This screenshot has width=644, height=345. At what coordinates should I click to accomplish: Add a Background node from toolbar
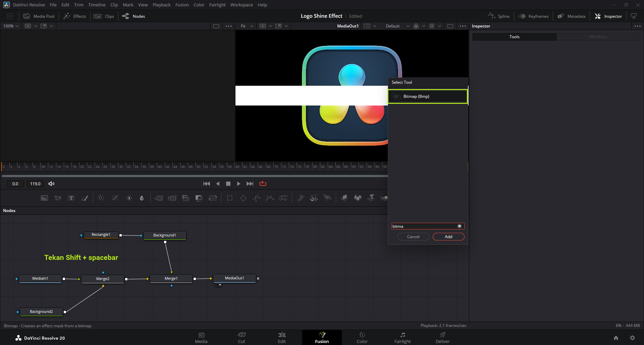tap(44, 198)
